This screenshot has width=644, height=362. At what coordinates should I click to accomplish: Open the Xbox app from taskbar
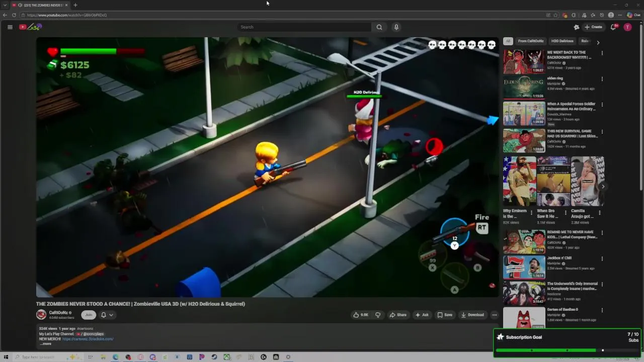pyautogui.click(x=227, y=357)
